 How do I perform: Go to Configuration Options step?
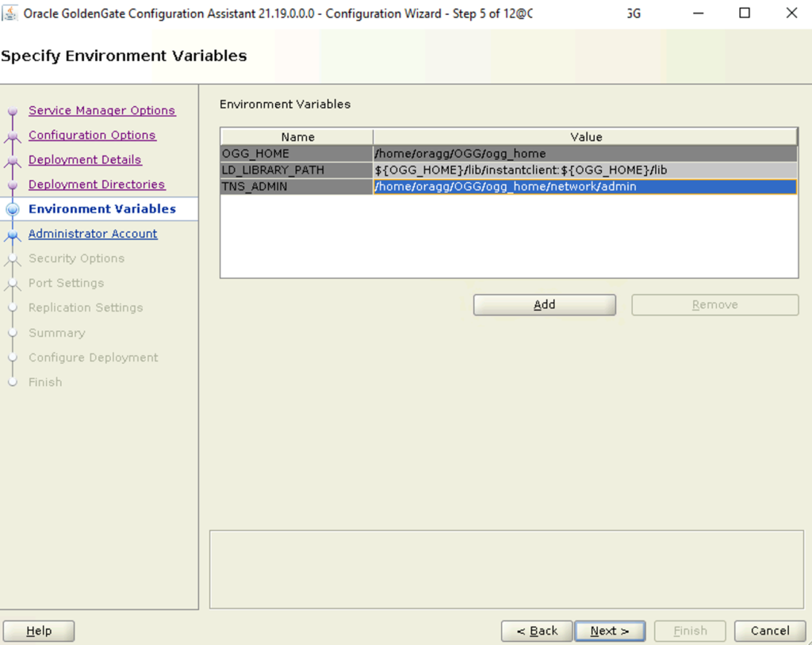click(92, 135)
